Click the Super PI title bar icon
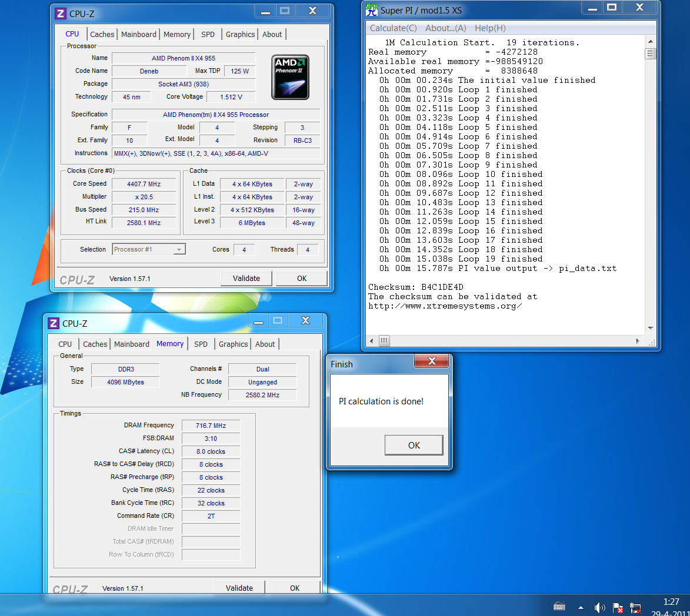Image resolution: width=690 pixels, height=616 pixels. coord(372,10)
